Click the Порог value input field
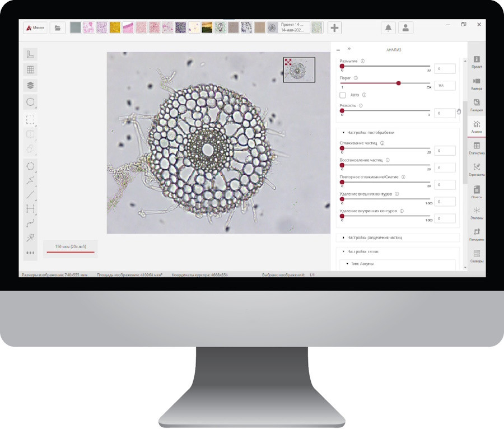The image size is (504, 429). coord(445,86)
